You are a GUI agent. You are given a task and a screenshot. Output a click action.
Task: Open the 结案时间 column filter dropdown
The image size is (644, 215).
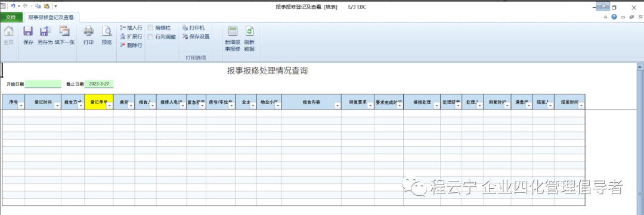pos(581,106)
